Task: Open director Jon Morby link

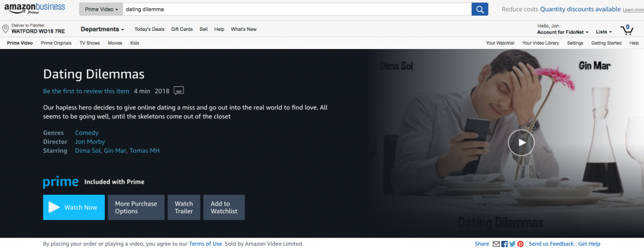Action: [90, 141]
